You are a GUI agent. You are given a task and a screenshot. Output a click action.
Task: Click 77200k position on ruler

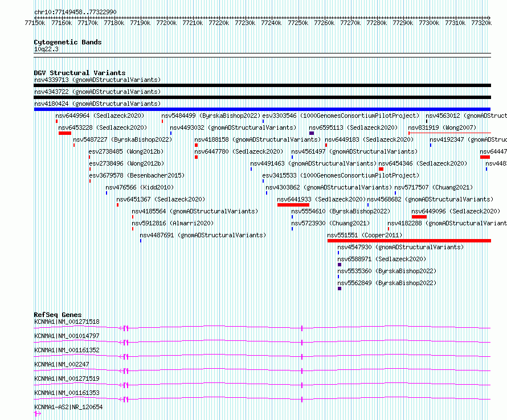[166, 23]
